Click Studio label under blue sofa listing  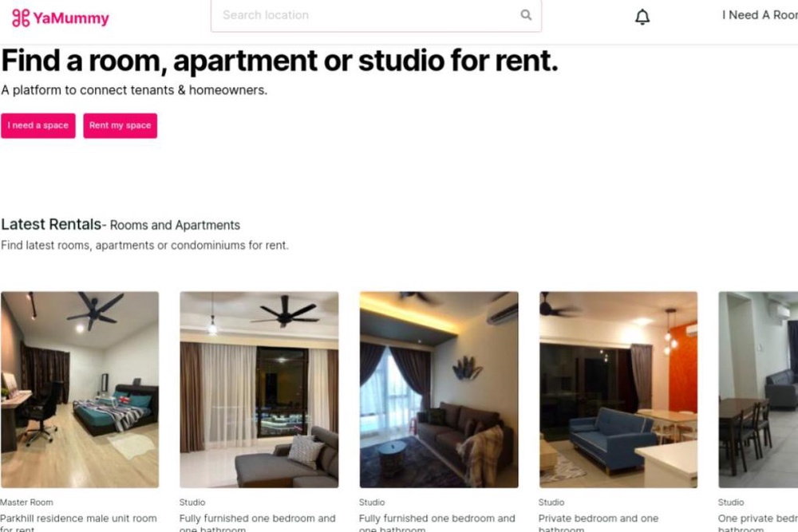point(551,502)
